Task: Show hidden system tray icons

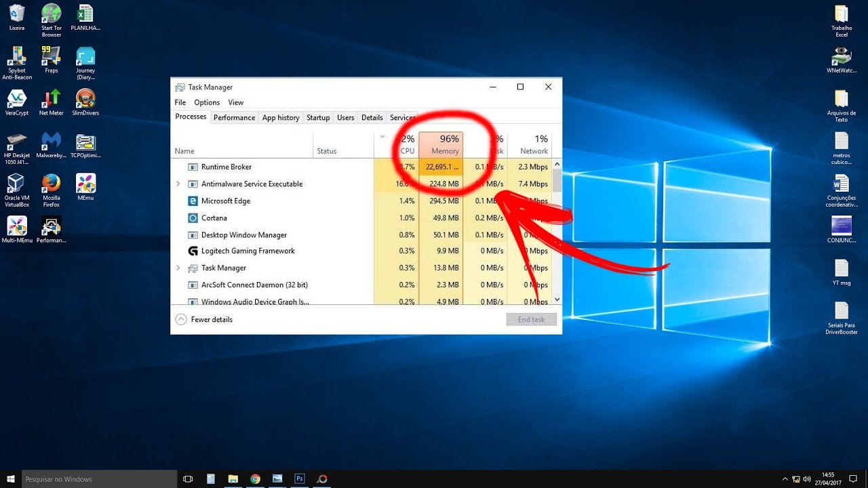Action: 785,479
